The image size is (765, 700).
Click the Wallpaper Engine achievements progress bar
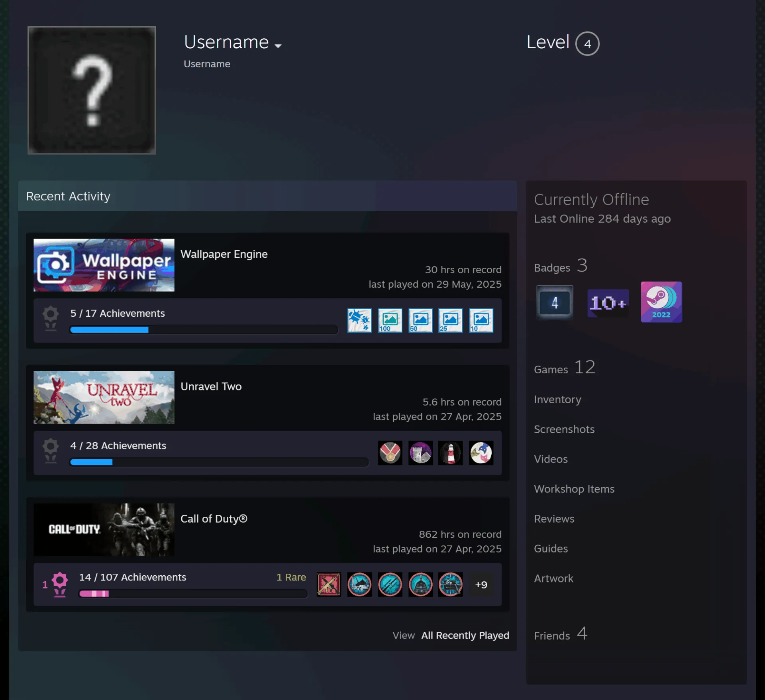pos(203,329)
